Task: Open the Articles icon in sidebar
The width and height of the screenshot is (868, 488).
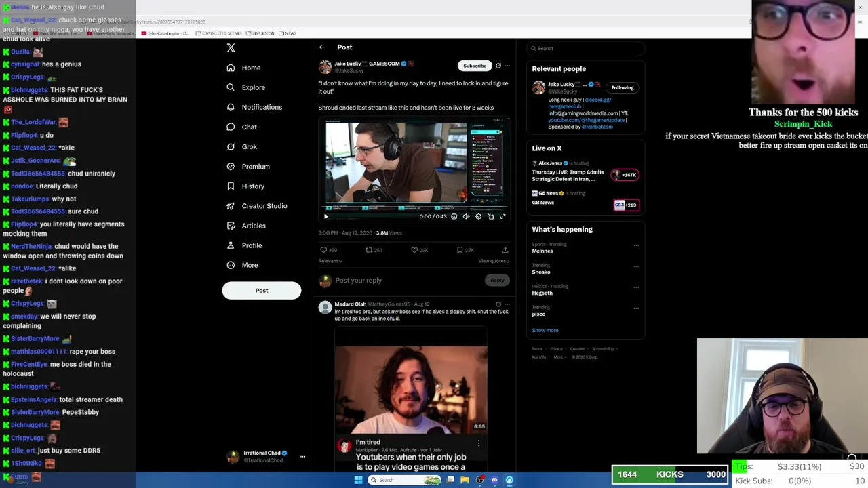Action: point(231,226)
